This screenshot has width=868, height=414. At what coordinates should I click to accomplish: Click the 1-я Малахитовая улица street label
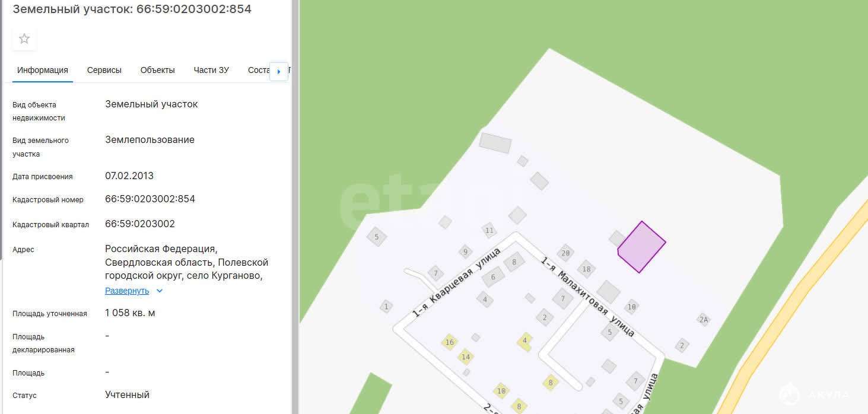(587, 297)
